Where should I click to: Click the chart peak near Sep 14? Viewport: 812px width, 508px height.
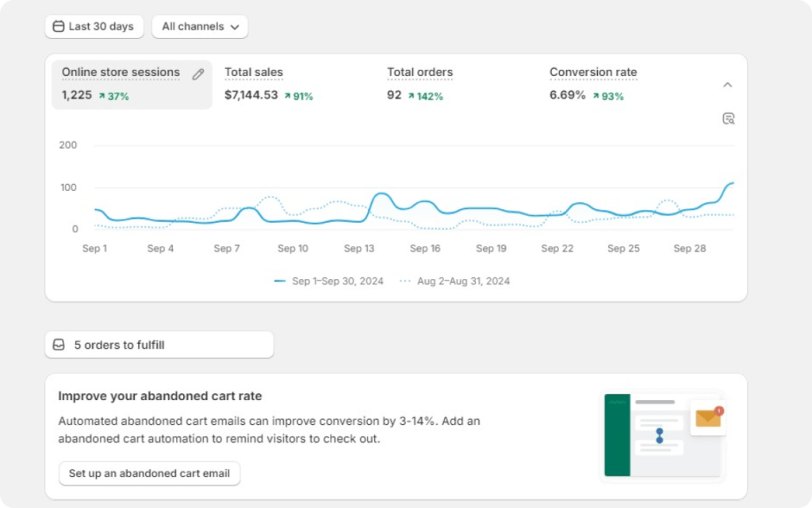(x=381, y=194)
